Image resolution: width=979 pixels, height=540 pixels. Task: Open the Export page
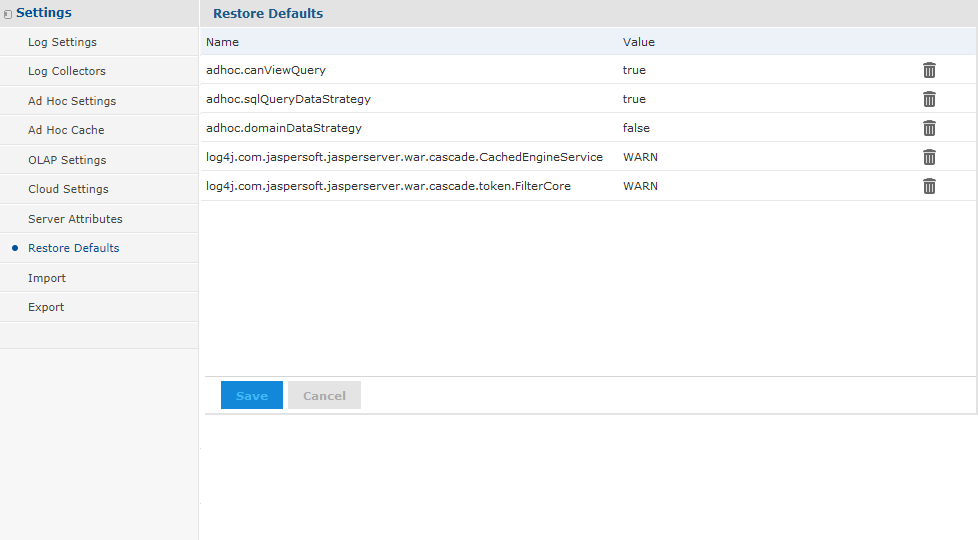coord(46,307)
